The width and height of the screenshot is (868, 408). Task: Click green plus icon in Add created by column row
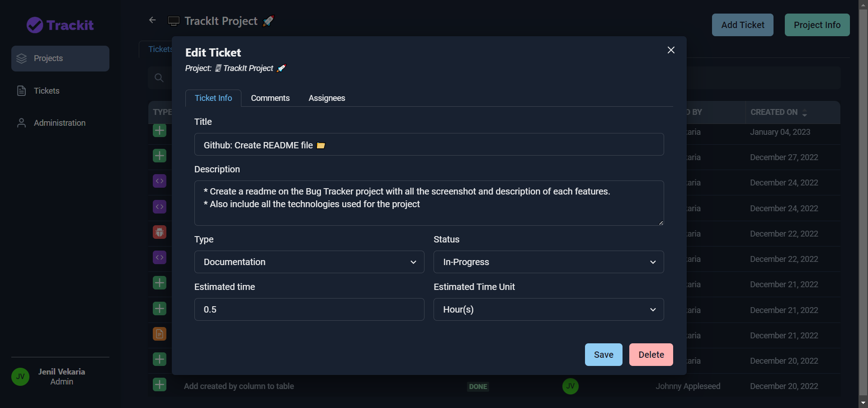point(160,384)
